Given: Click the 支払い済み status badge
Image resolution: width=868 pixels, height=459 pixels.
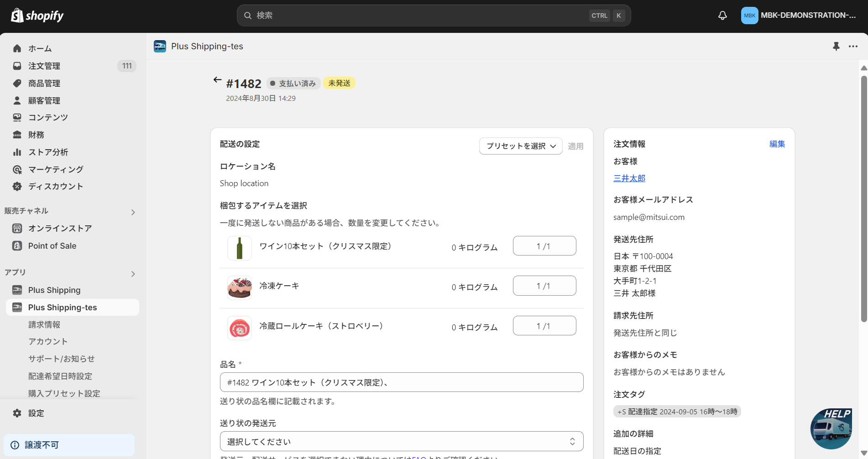Looking at the screenshot, I should click(x=293, y=83).
